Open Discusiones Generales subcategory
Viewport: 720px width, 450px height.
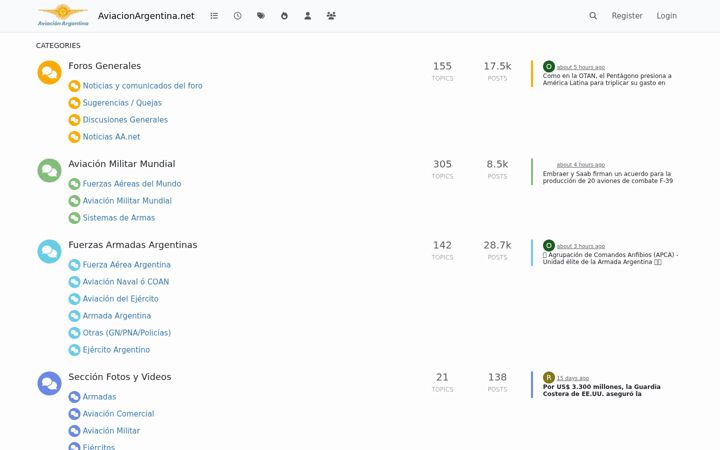click(125, 120)
